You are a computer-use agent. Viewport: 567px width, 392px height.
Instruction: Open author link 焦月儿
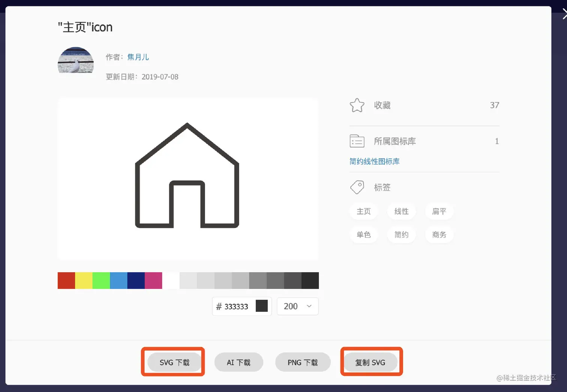pos(138,57)
